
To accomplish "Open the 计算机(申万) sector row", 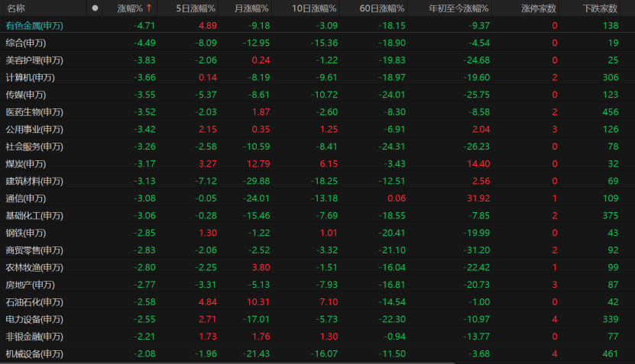I will [318, 77].
